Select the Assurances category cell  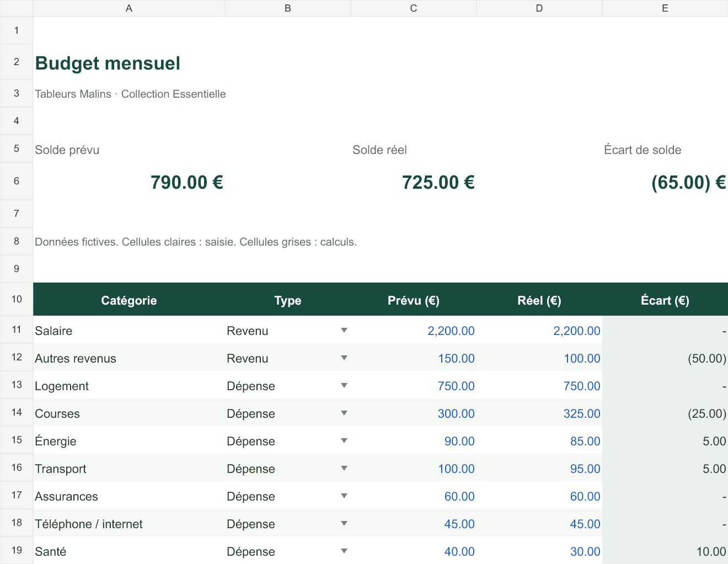coord(129,496)
